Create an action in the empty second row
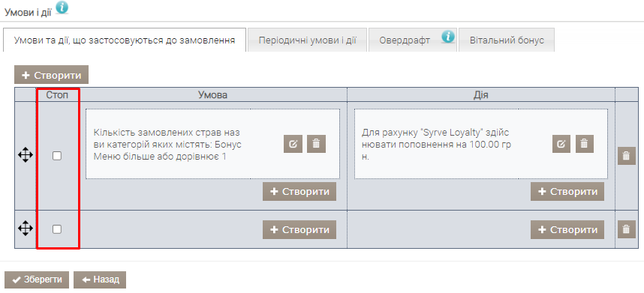This screenshot has width=644, height=293. click(567, 229)
